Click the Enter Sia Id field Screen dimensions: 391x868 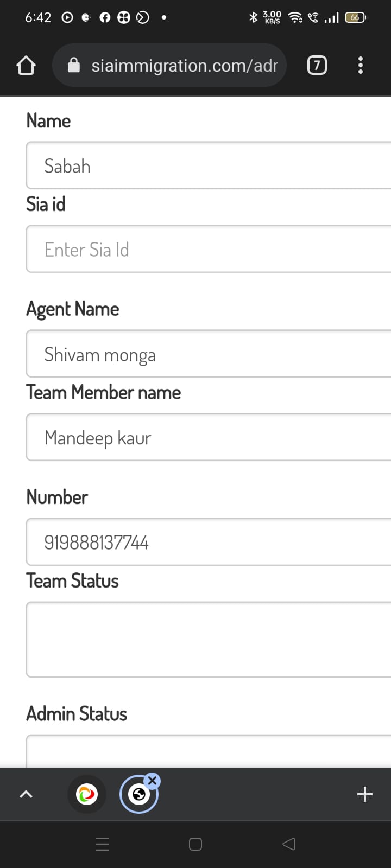tap(209, 249)
